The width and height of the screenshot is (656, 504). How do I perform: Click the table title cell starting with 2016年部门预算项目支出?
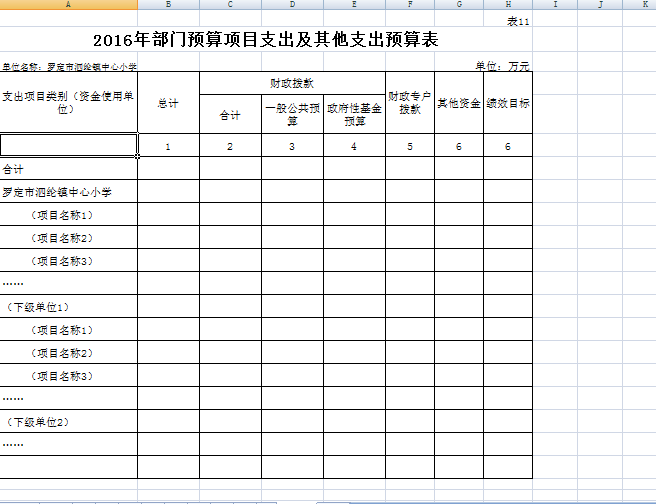[265, 40]
